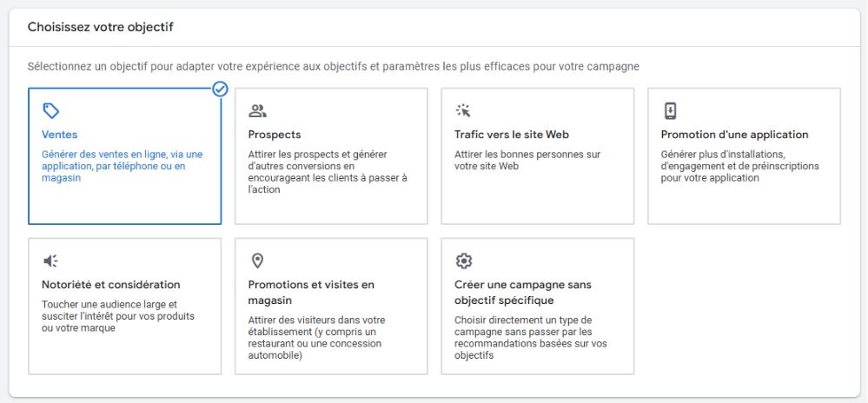868x403 pixels.
Task: Click the Prospects description about conversions
Action: 328,172
